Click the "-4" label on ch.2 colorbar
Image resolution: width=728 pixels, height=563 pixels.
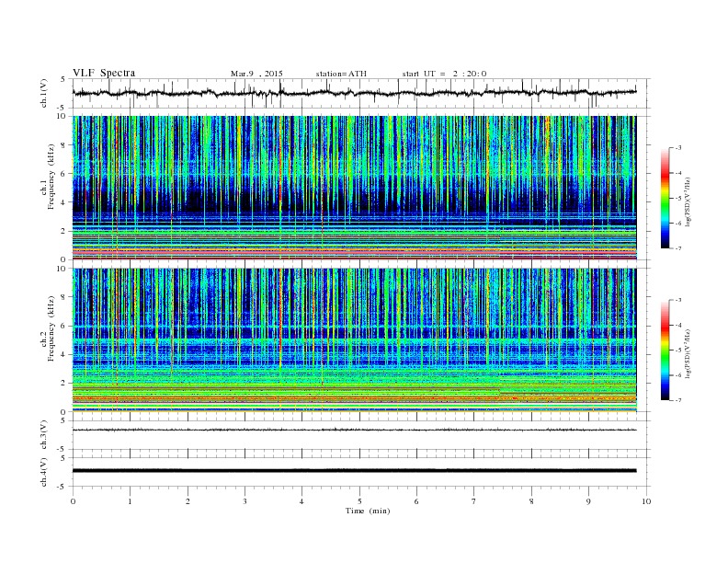[x=677, y=325]
